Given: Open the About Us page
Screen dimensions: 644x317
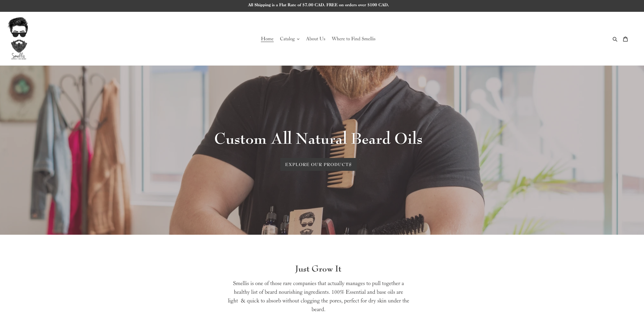Looking at the screenshot, I should pyautogui.click(x=315, y=39).
